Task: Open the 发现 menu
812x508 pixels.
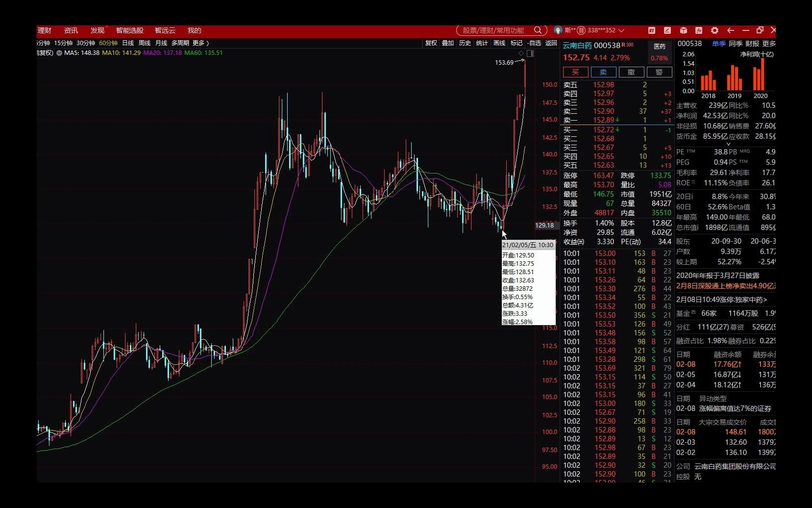Action: coord(98,30)
